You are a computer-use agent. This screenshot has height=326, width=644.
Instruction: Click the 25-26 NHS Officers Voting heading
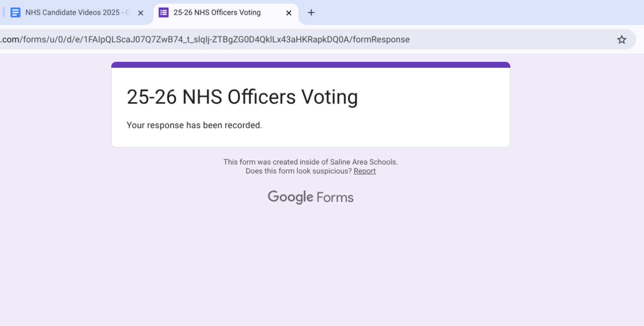click(242, 97)
